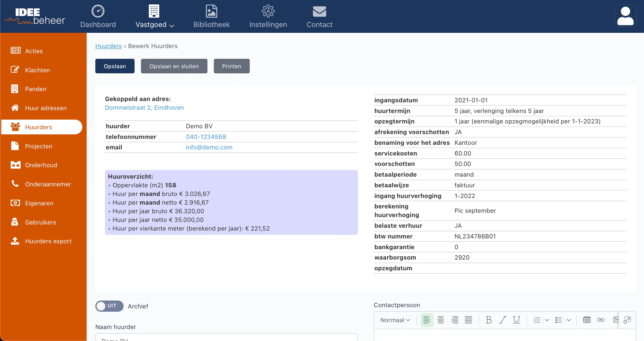The height and width of the screenshot is (341, 644).
Task: Insert a table in the editor
Action: (587, 320)
